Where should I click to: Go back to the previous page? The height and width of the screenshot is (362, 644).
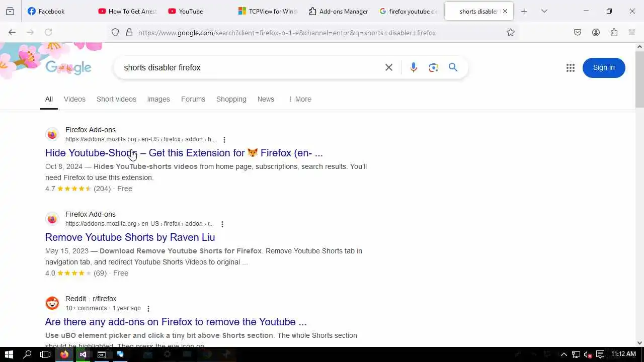click(x=12, y=32)
